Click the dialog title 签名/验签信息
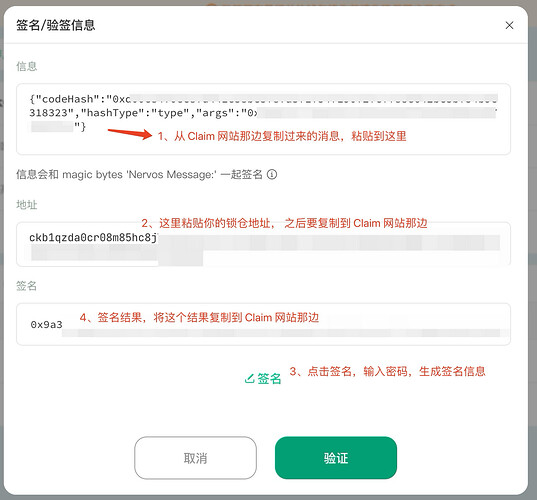Image resolution: width=537 pixels, height=500 pixels. coord(55,25)
